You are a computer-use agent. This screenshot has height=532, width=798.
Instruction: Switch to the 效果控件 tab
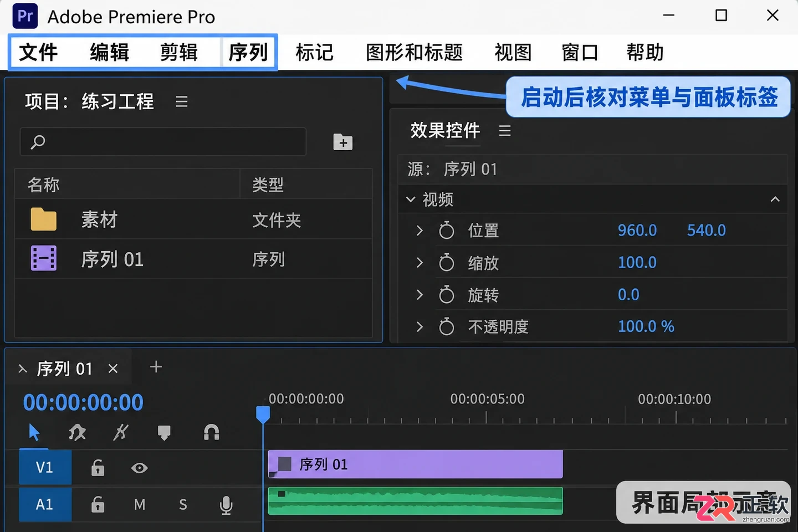tap(445, 131)
